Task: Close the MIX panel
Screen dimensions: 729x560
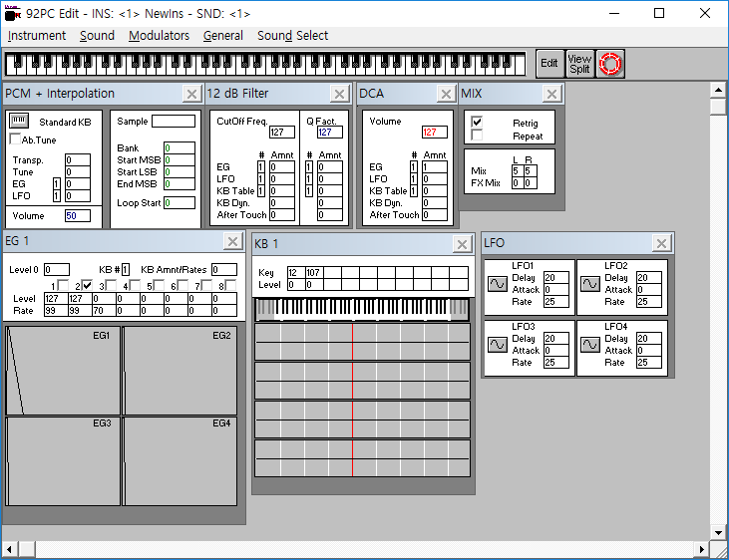Action: 551,94
